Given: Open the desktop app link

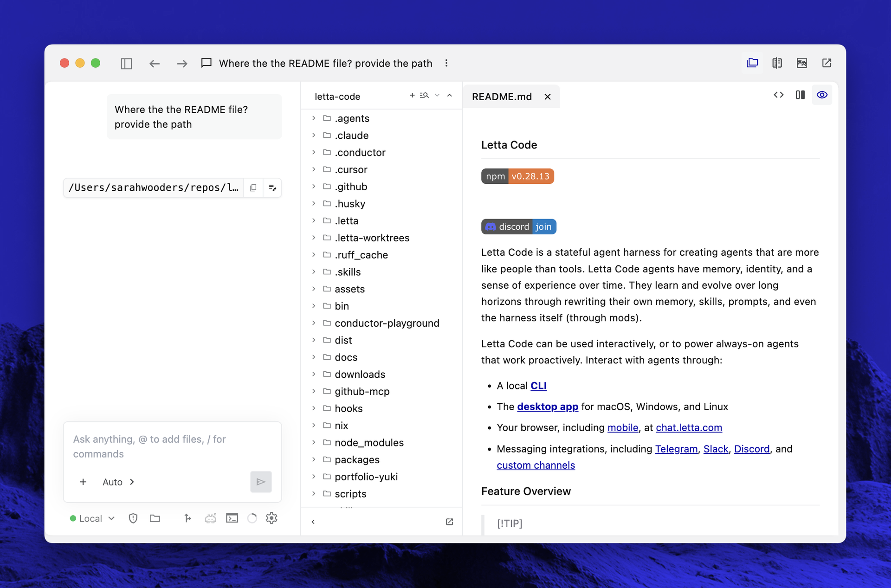Looking at the screenshot, I should [x=548, y=407].
